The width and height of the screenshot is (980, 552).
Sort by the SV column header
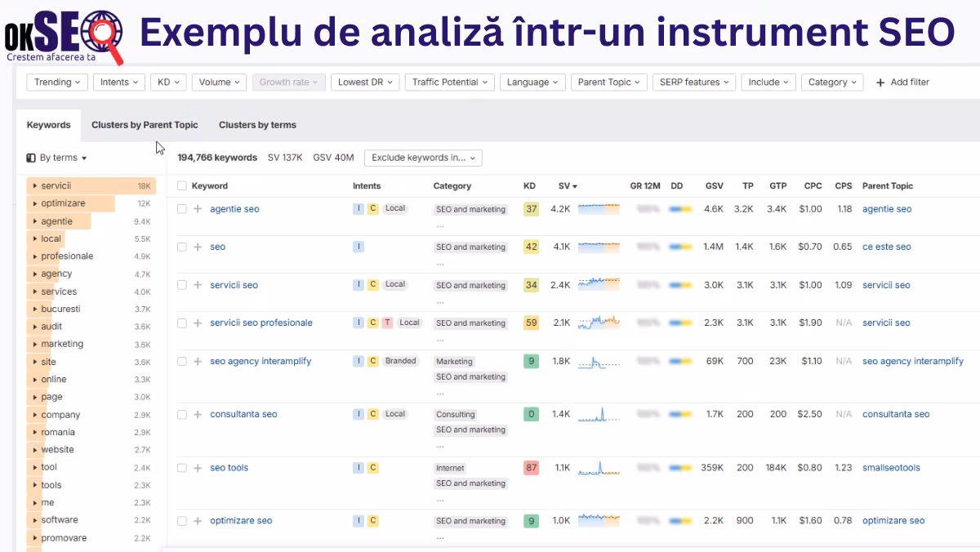[x=568, y=186]
